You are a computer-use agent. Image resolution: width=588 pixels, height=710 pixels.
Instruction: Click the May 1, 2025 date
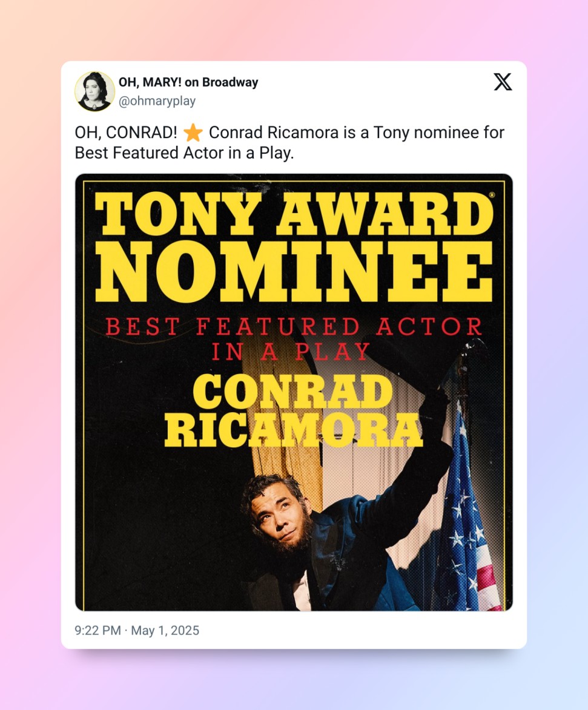[165, 631]
